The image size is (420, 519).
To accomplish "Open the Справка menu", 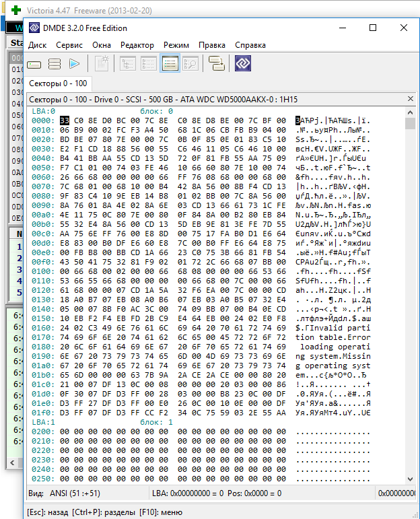I will pos(250,45).
